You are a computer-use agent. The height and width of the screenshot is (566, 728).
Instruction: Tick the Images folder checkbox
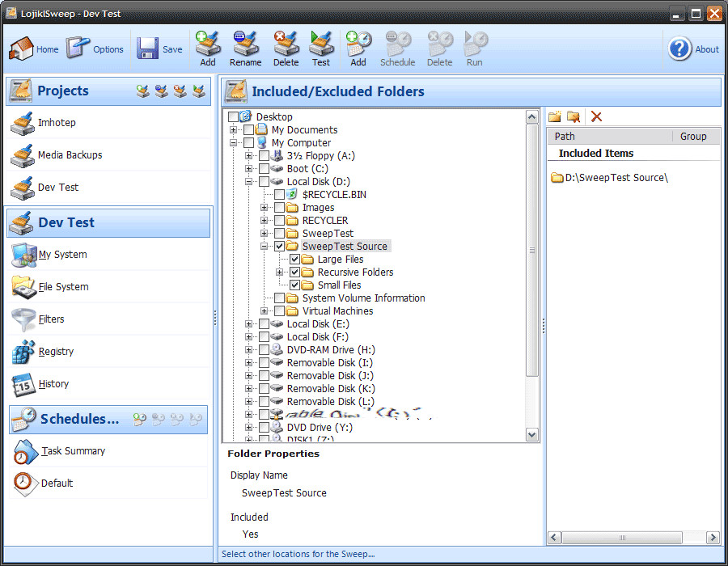pos(280,208)
